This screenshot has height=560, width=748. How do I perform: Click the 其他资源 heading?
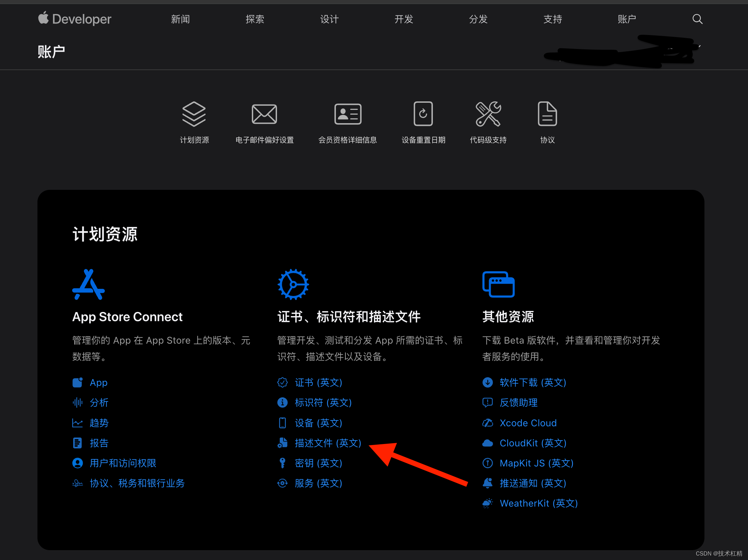[508, 317]
